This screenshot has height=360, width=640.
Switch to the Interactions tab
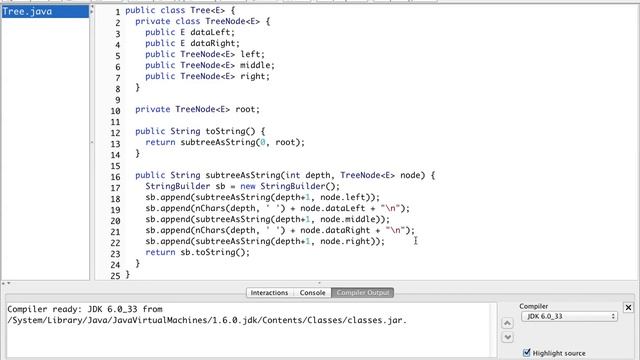click(x=269, y=293)
